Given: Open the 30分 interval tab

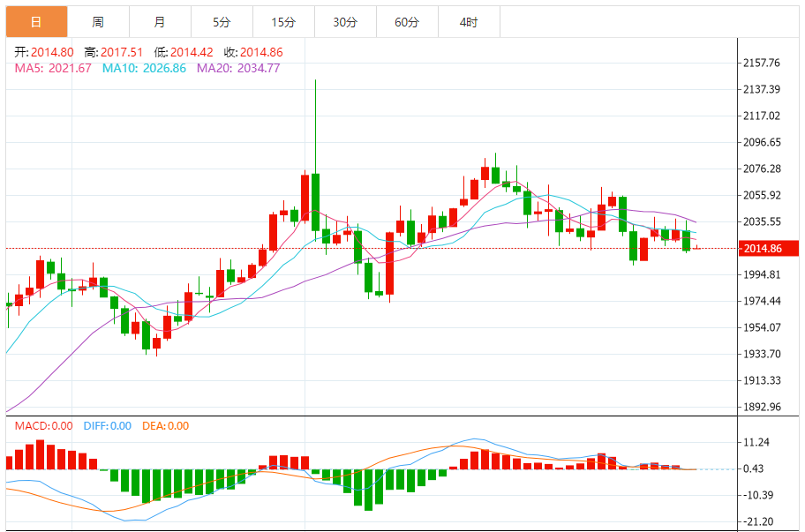Looking at the screenshot, I should [x=345, y=22].
